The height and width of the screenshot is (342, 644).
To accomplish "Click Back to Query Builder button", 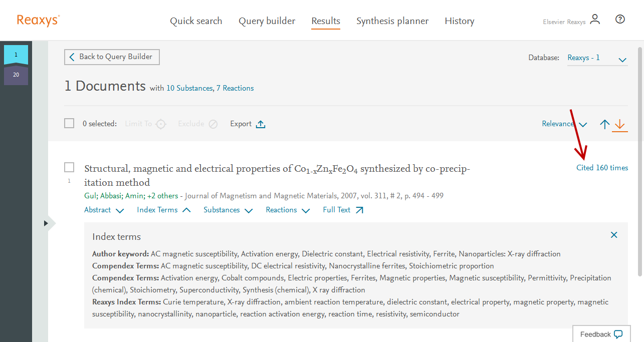I will pyautogui.click(x=112, y=57).
